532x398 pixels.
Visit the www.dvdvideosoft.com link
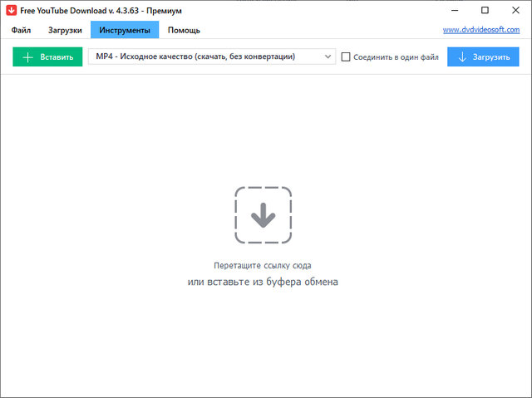pos(481,30)
